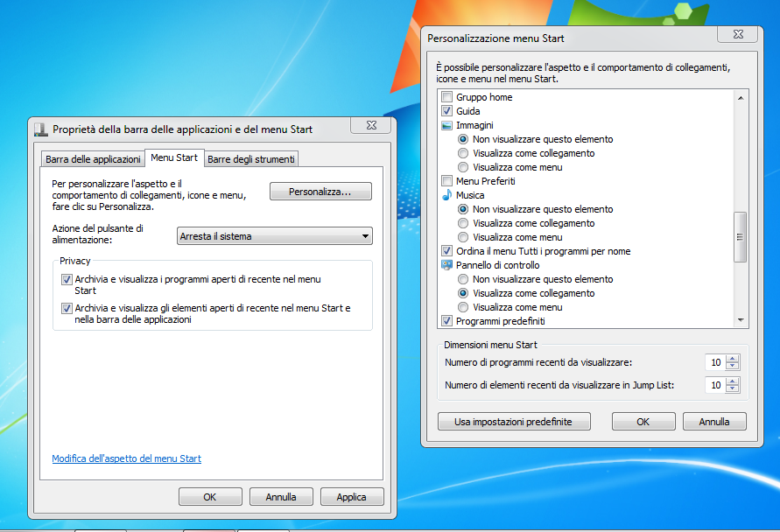The width and height of the screenshot is (780, 532).
Task: Uncheck the Guida checkbox
Action: [x=447, y=111]
